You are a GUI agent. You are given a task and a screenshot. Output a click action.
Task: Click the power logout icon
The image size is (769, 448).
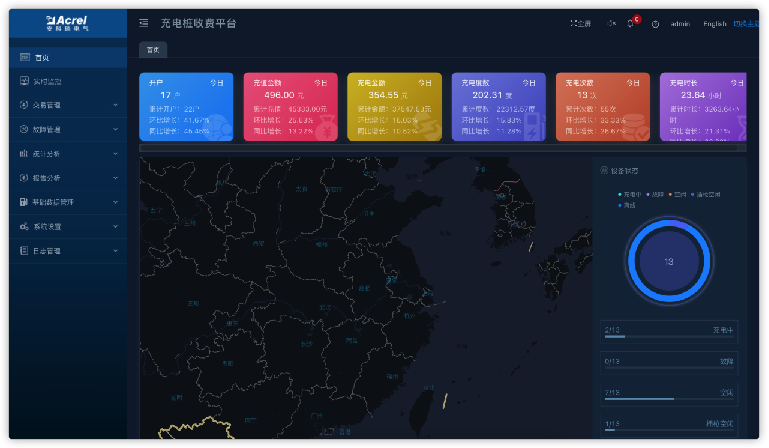point(655,24)
